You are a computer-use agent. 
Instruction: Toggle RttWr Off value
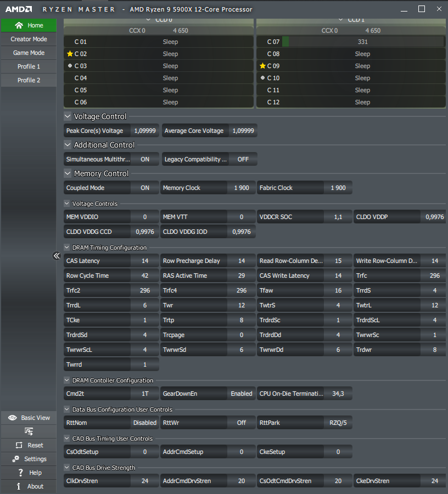tap(242, 423)
